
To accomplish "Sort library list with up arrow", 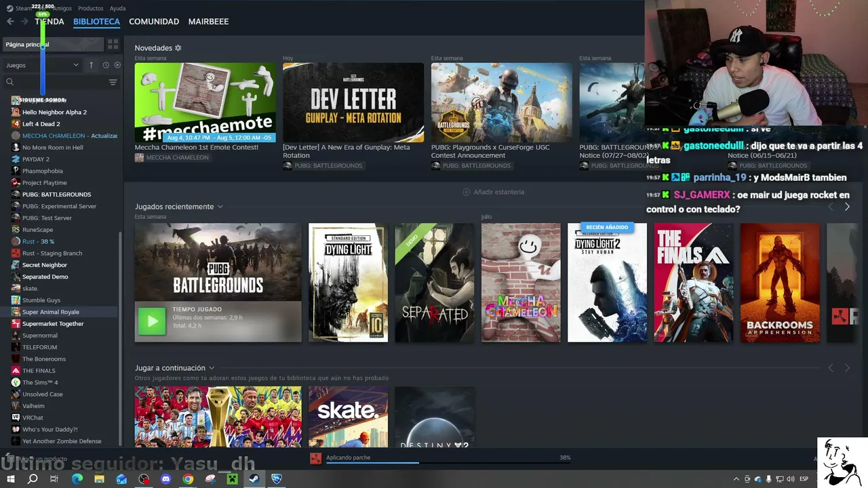I will [91, 65].
